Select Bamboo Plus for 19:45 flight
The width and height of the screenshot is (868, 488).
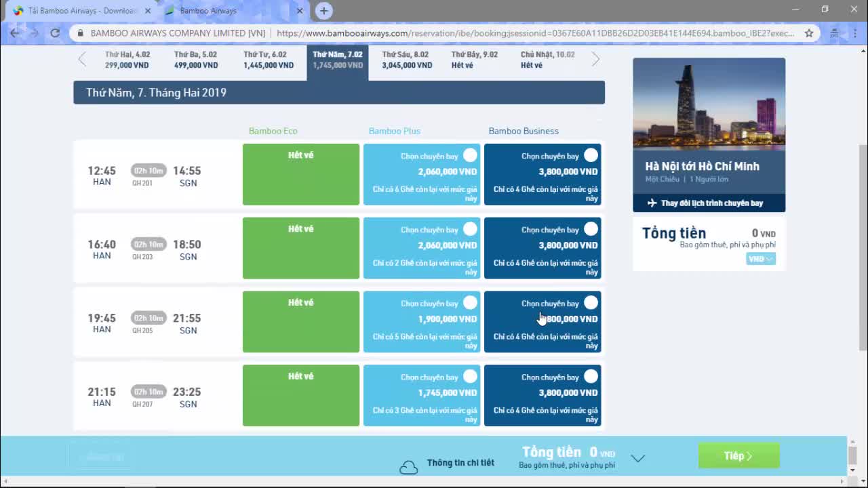[470, 303]
